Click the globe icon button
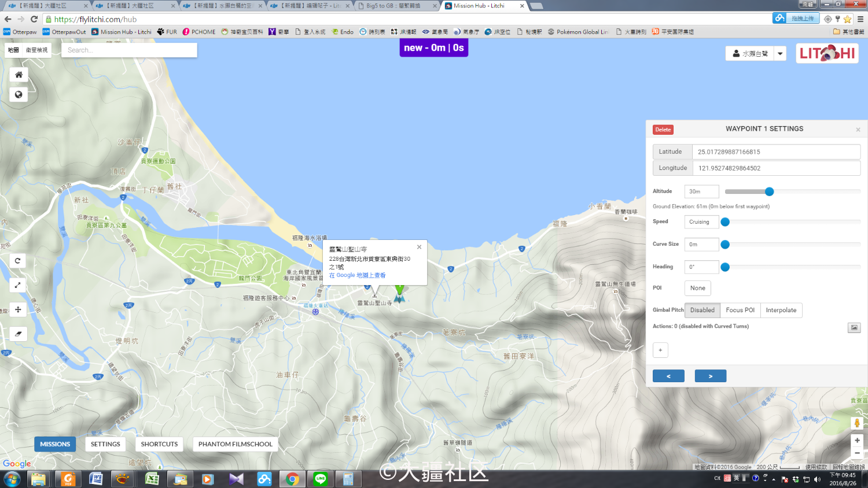This screenshot has width=868, height=488. point(19,95)
